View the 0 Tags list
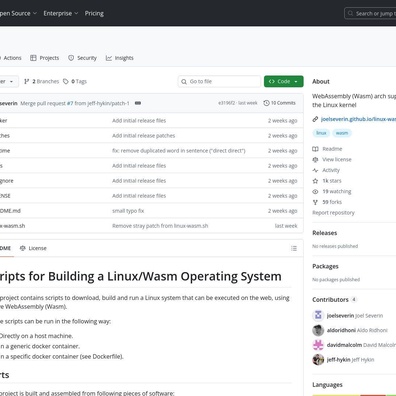This screenshot has width=396, height=396. [75, 81]
